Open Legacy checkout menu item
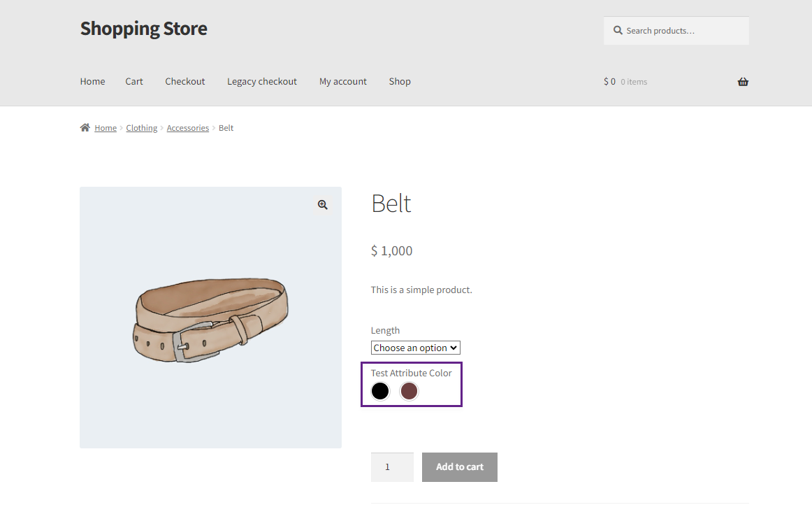812x512 pixels. click(262, 81)
